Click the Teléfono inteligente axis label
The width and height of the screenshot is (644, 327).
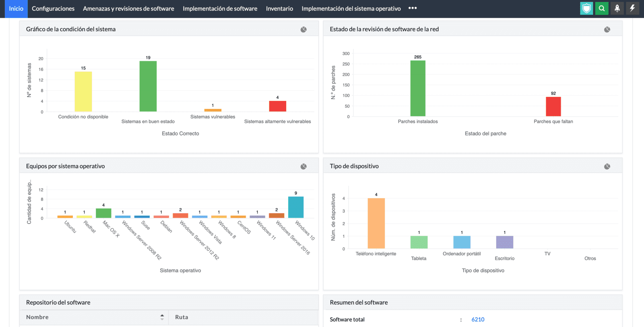point(376,254)
